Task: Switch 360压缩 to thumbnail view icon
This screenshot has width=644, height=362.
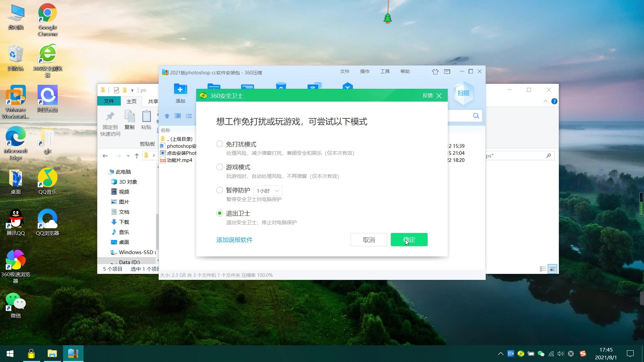Action: click(178, 116)
